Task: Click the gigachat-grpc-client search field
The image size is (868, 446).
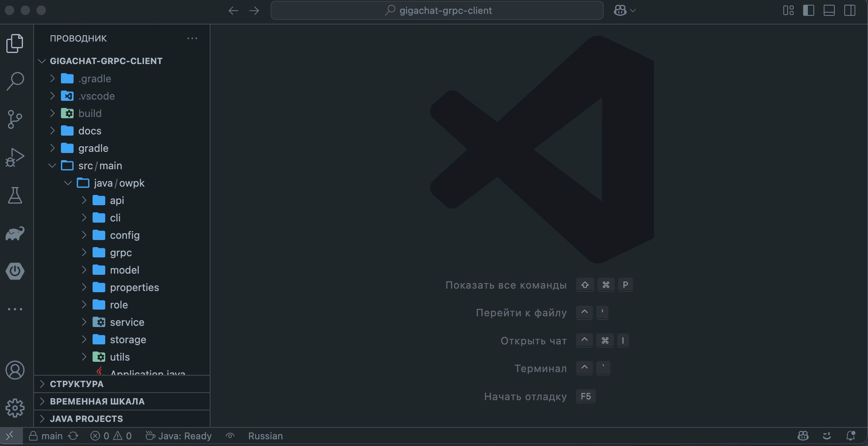Action: (x=437, y=11)
